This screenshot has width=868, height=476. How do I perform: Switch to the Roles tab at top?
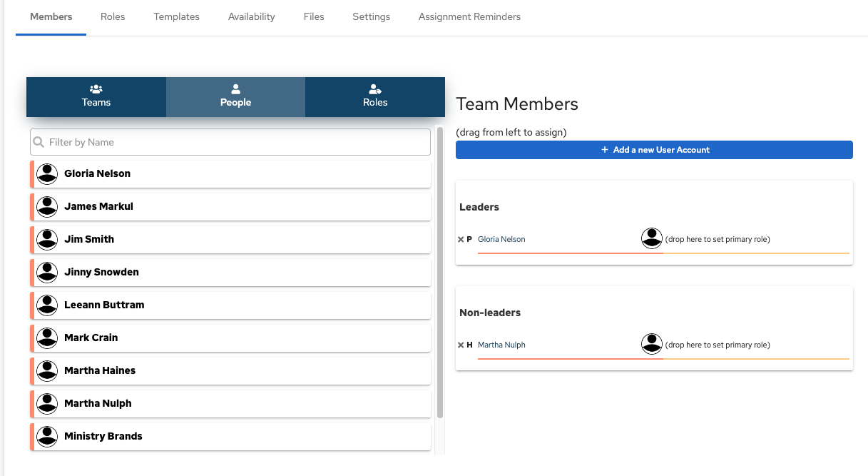pos(113,16)
